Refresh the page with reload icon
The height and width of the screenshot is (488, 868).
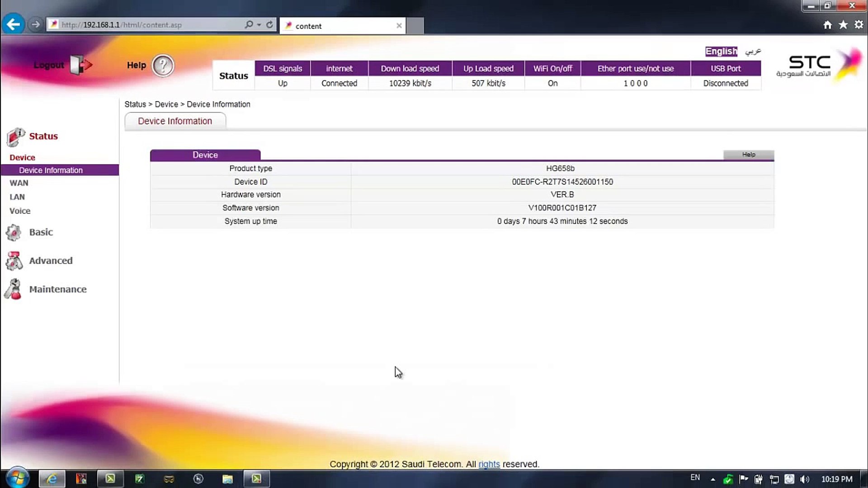269,25
